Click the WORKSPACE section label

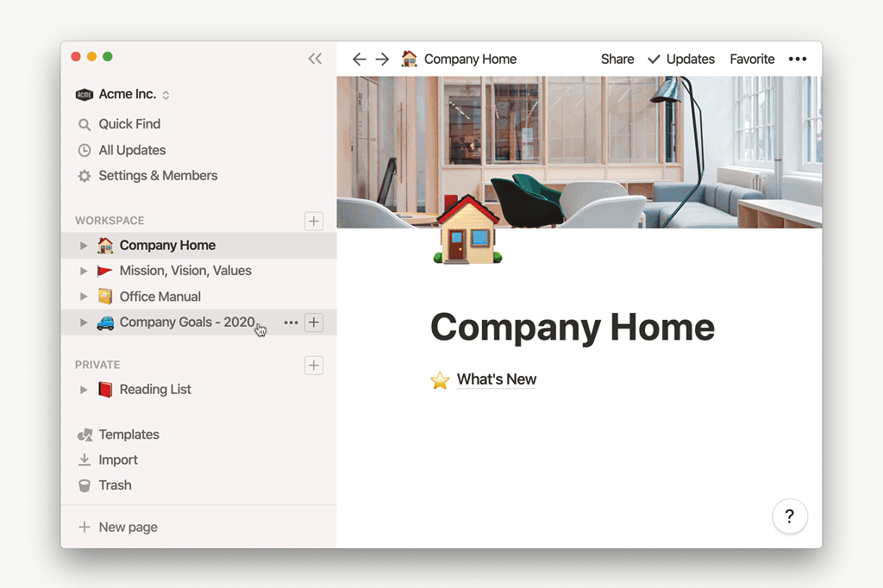point(110,221)
